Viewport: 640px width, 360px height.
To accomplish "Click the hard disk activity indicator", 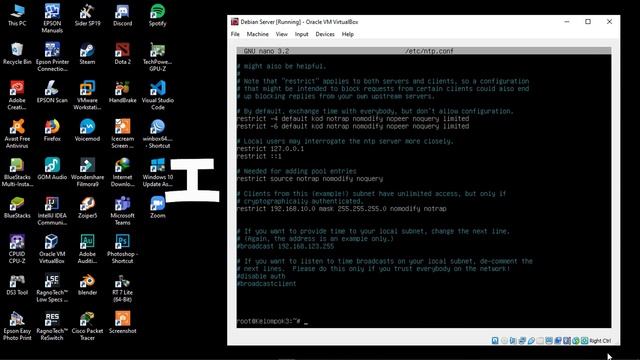I will [495, 340].
